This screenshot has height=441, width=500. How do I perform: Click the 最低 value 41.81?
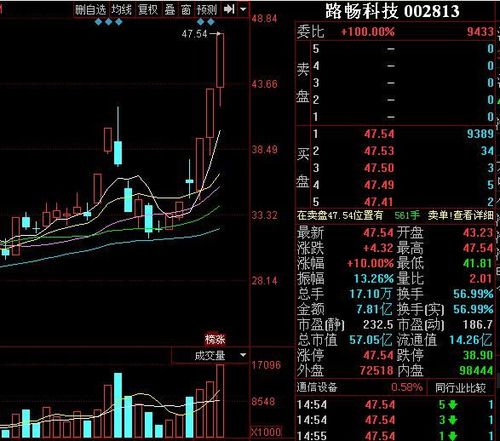pos(478,263)
